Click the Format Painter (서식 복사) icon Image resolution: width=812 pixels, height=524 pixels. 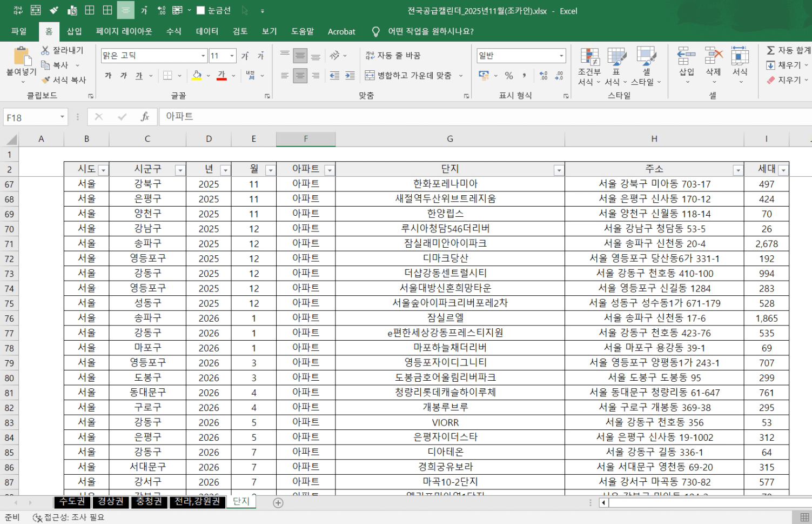coord(46,80)
